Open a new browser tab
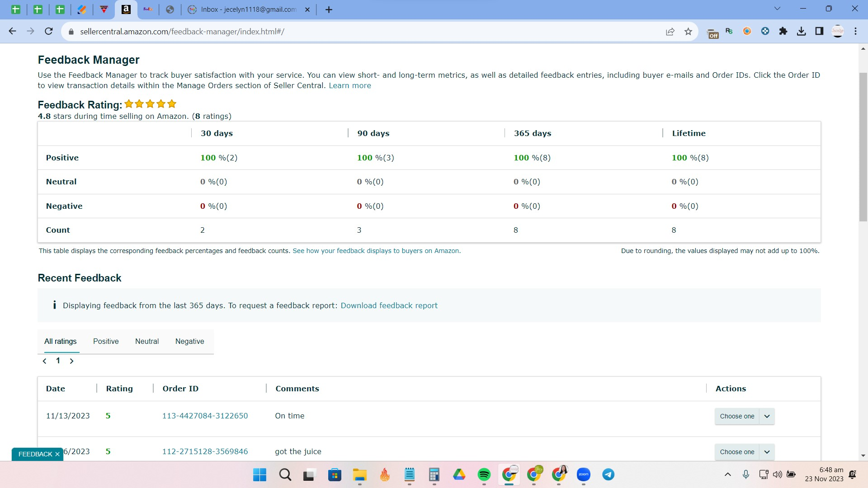The width and height of the screenshot is (868, 488). (329, 9)
